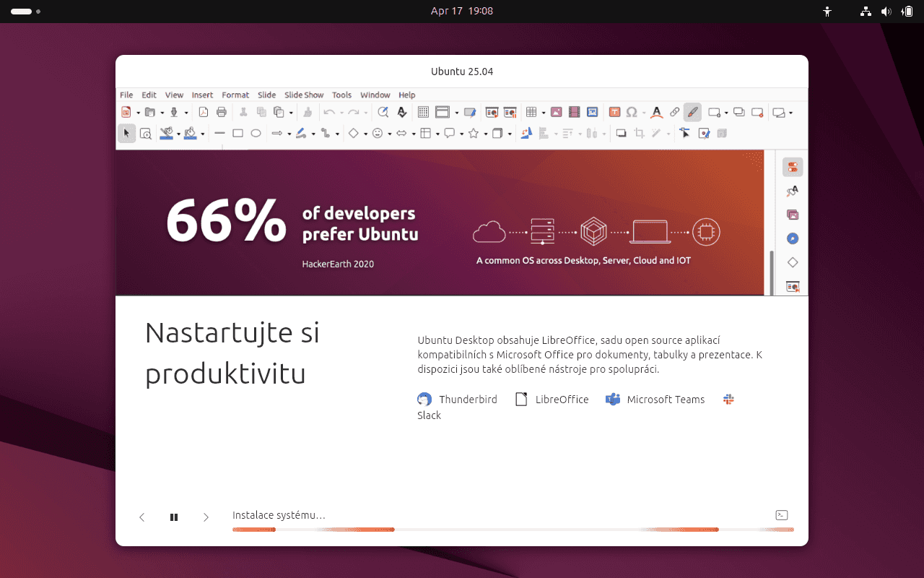Open the sidebar Gallery deck icon
The height and width of the screenshot is (578, 924).
(793, 215)
